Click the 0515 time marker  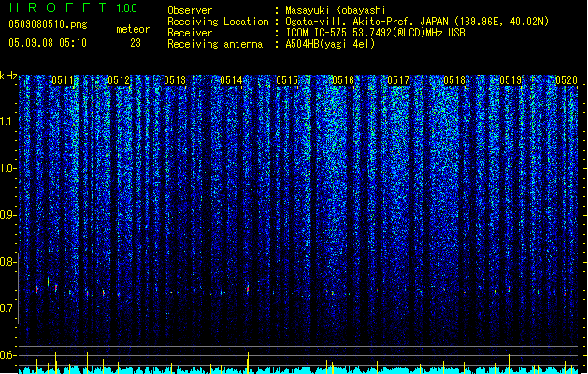(287, 80)
